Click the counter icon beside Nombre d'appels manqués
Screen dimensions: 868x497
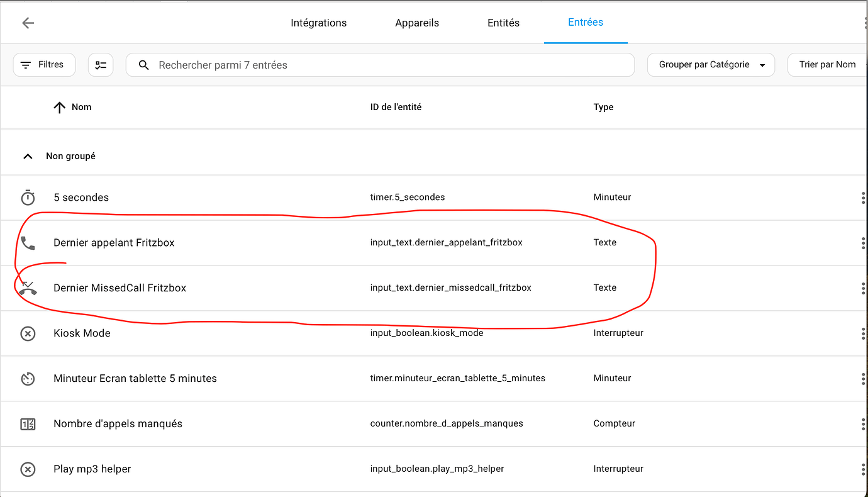click(x=28, y=423)
